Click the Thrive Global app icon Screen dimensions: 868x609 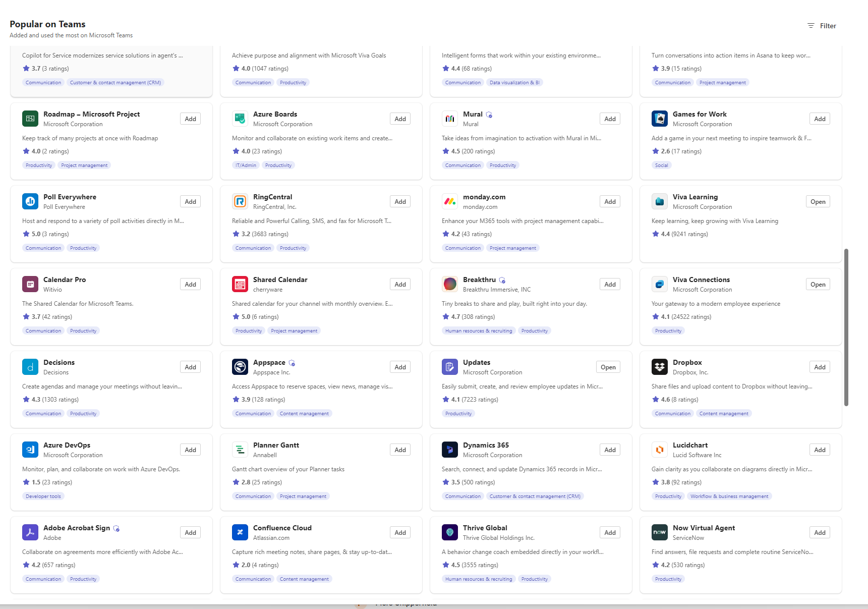tap(450, 532)
